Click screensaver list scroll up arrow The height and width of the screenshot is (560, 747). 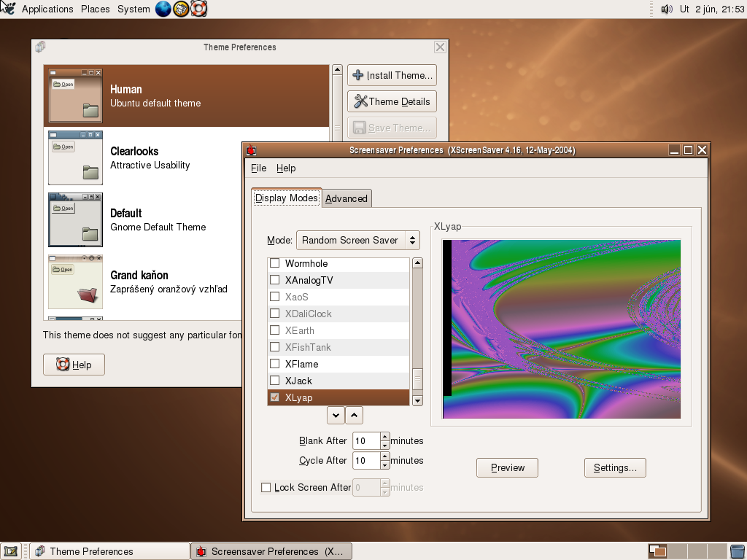coord(417,262)
